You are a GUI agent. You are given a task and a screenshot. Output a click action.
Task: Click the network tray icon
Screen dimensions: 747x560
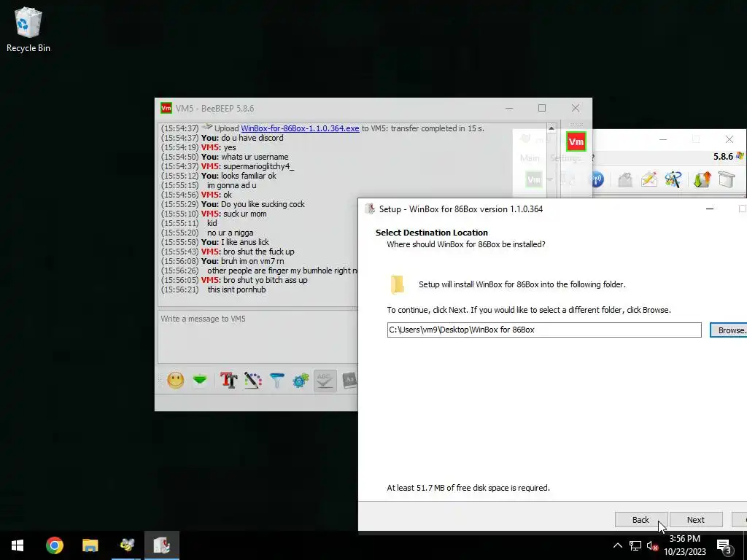(x=635, y=545)
